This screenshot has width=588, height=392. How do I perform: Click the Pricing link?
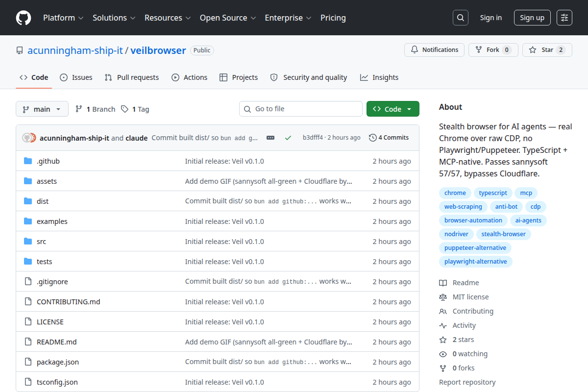[x=333, y=18]
